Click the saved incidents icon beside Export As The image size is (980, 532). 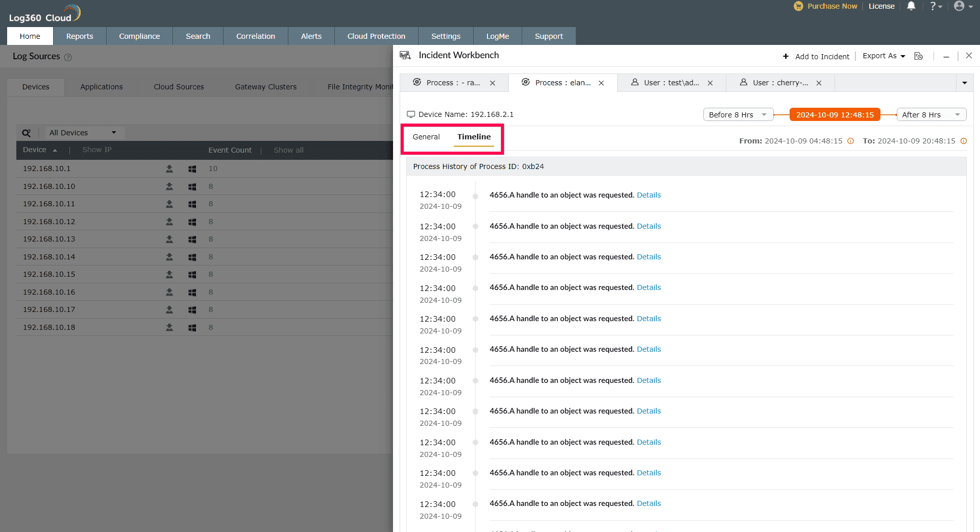[x=918, y=56]
